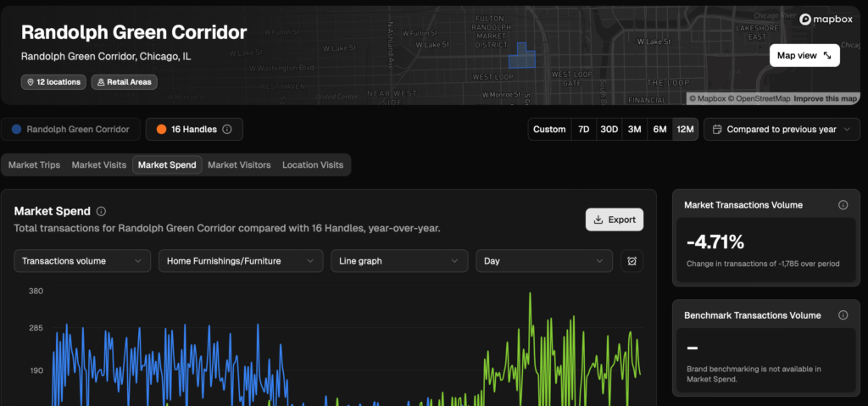868x406 pixels.
Task: Click the calendar icon in comparison dropdown
Action: (717, 129)
